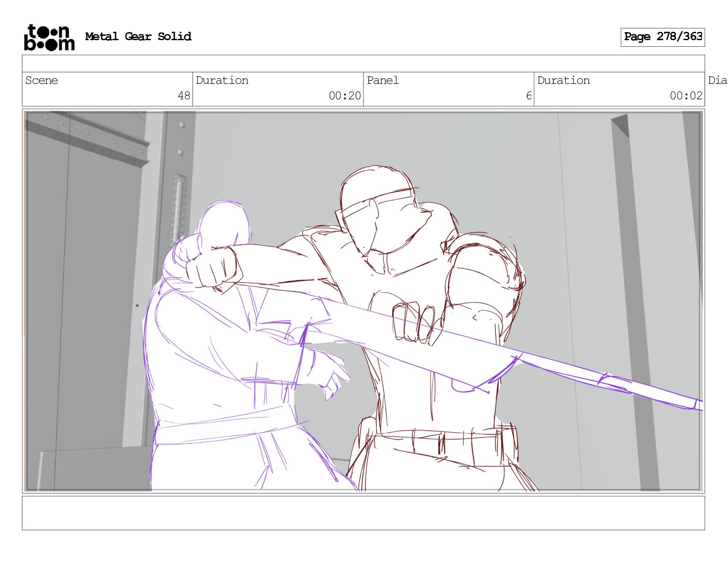
Task: Click the 'Page 278/363' page indicator
Action: (x=663, y=37)
